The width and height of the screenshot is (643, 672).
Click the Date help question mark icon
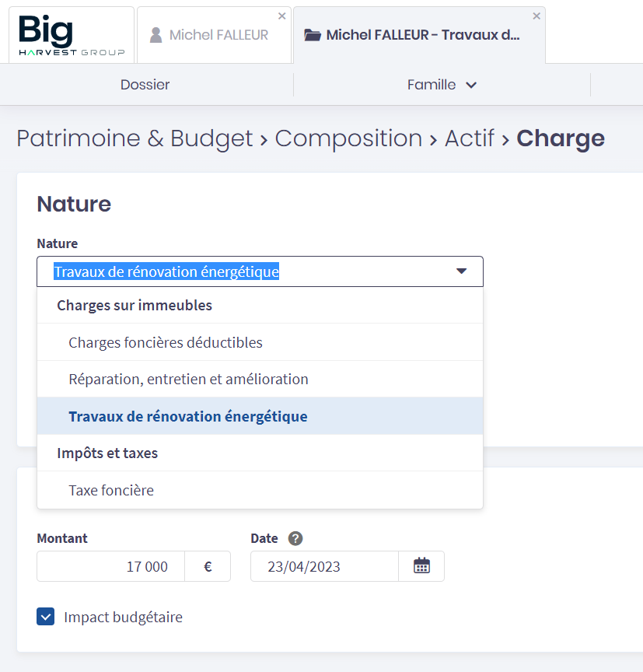(295, 538)
